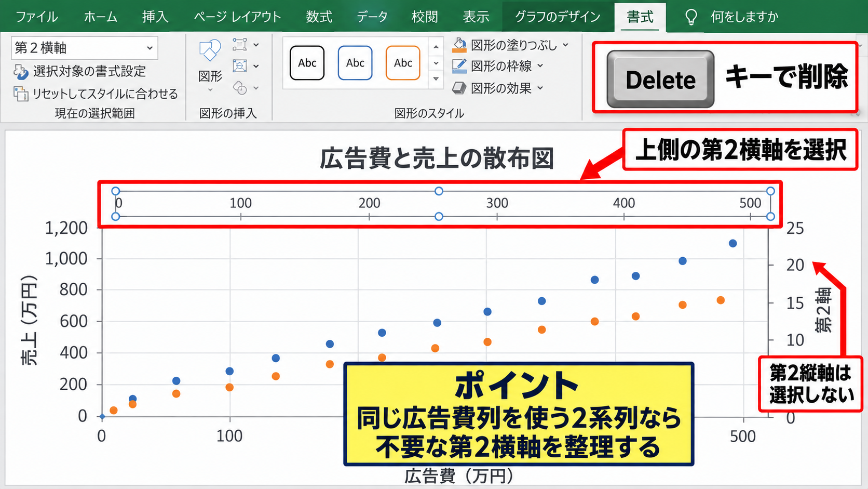The width and height of the screenshot is (868, 489).
Task: Click the lightbulb Tell Me icon
Action: click(x=691, y=17)
